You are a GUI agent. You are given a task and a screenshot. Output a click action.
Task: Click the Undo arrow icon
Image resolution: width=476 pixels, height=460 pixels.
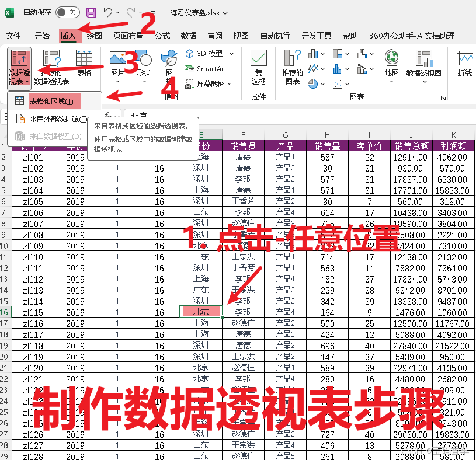click(108, 12)
